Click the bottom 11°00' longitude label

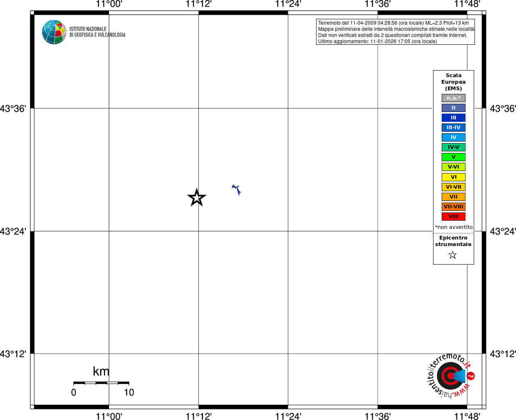pos(109,416)
